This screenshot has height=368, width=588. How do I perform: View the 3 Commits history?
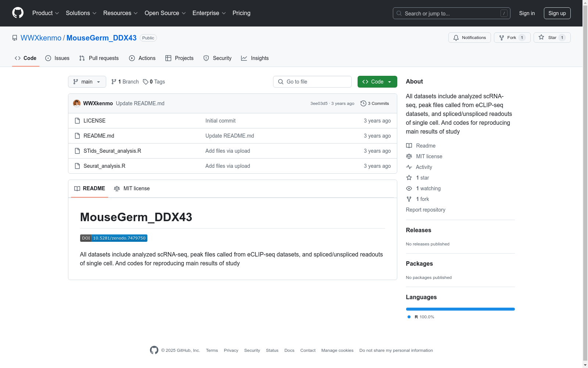pyautogui.click(x=375, y=103)
